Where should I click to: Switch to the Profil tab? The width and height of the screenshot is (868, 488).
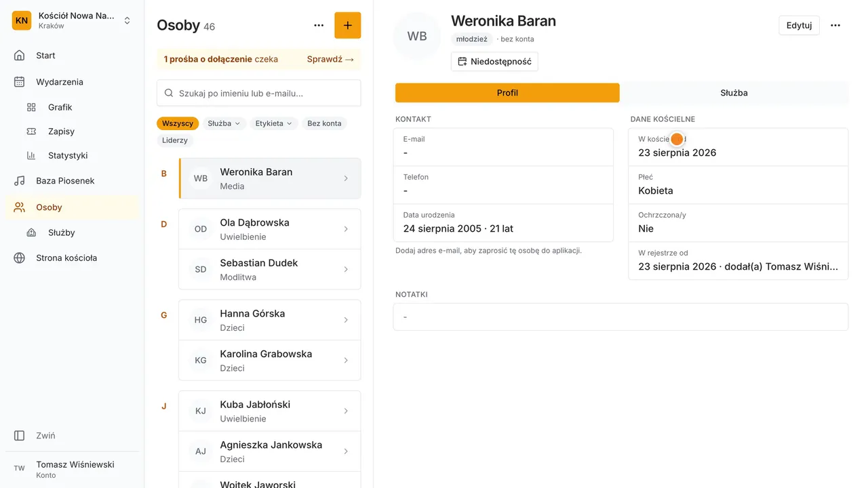pos(507,93)
